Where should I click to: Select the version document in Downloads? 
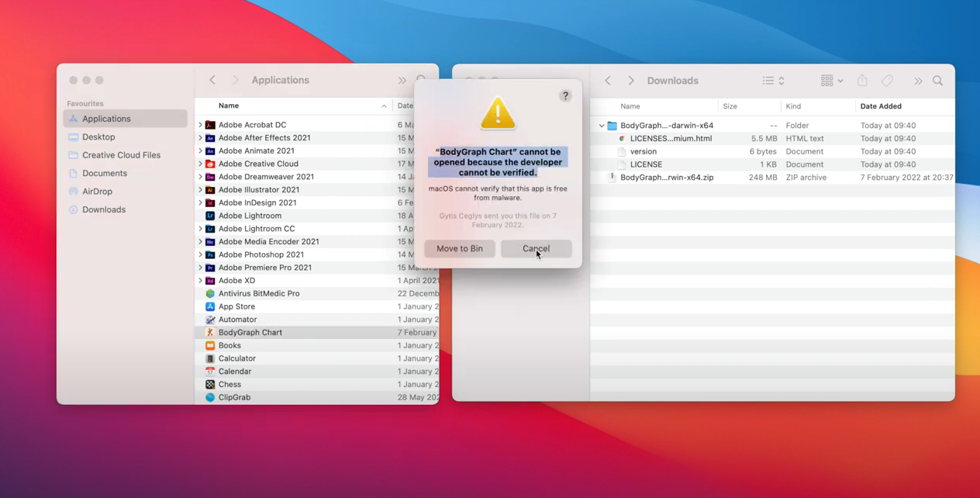point(772,151)
